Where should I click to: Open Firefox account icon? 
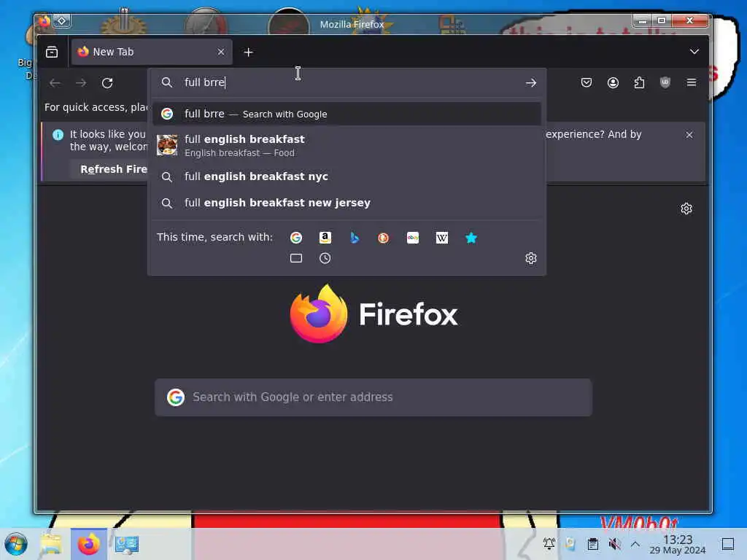click(x=613, y=83)
